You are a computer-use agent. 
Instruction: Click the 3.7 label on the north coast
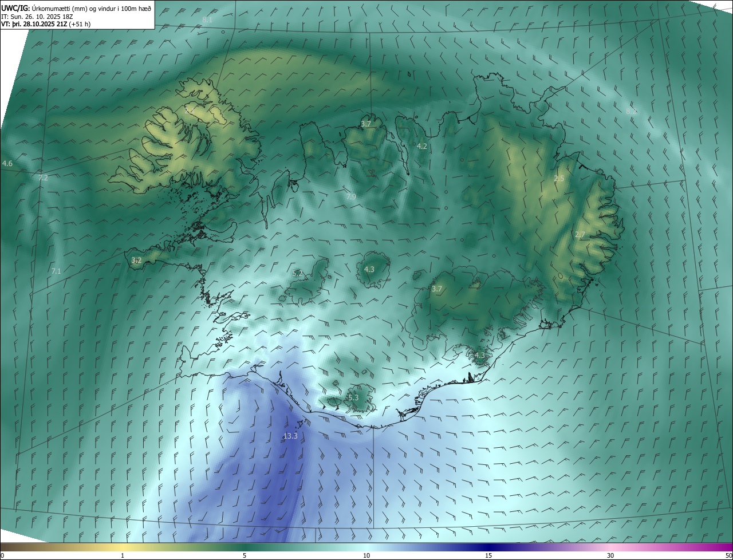coord(366,124)
